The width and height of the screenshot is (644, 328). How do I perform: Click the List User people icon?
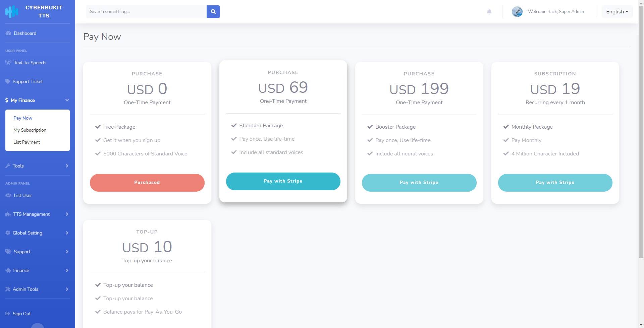tap(8, 195)
